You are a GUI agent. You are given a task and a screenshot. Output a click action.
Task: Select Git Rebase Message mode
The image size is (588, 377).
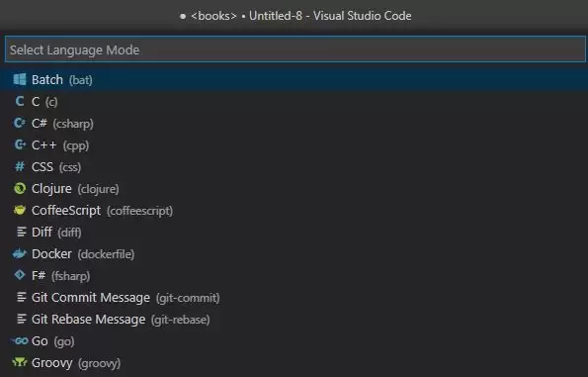click(x=294, y=320)
